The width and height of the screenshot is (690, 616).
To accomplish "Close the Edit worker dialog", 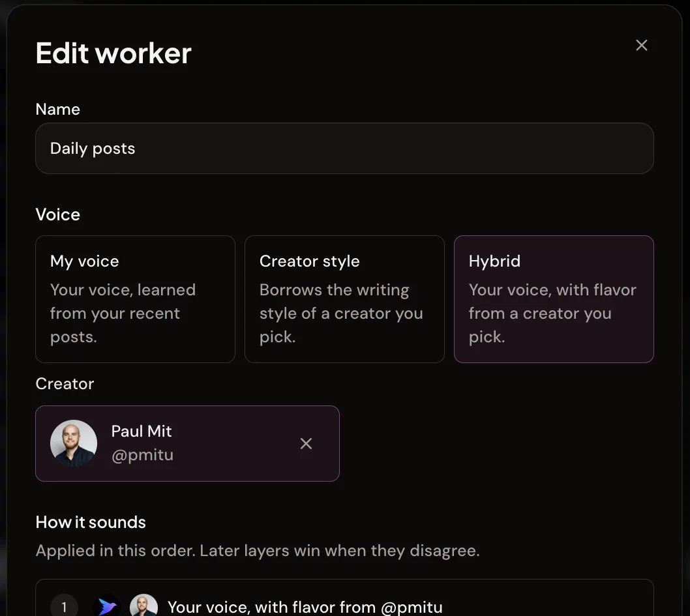I will 641,45.
